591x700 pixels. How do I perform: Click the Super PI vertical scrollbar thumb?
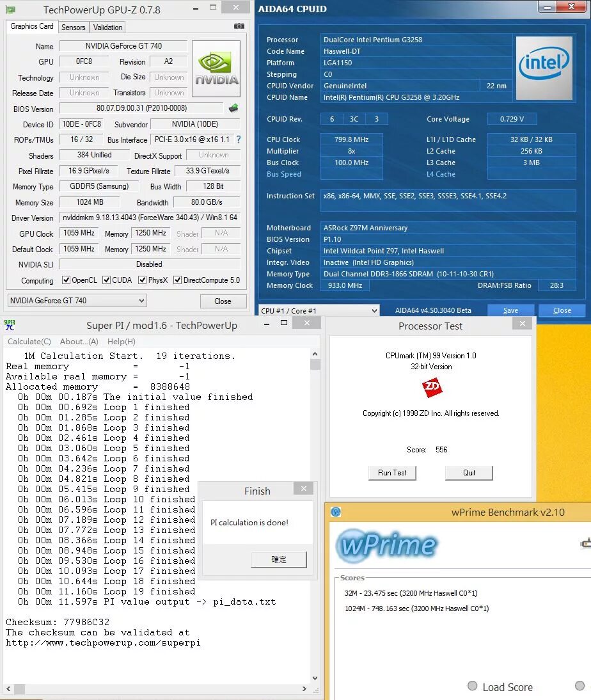click(x=315, y=365)
